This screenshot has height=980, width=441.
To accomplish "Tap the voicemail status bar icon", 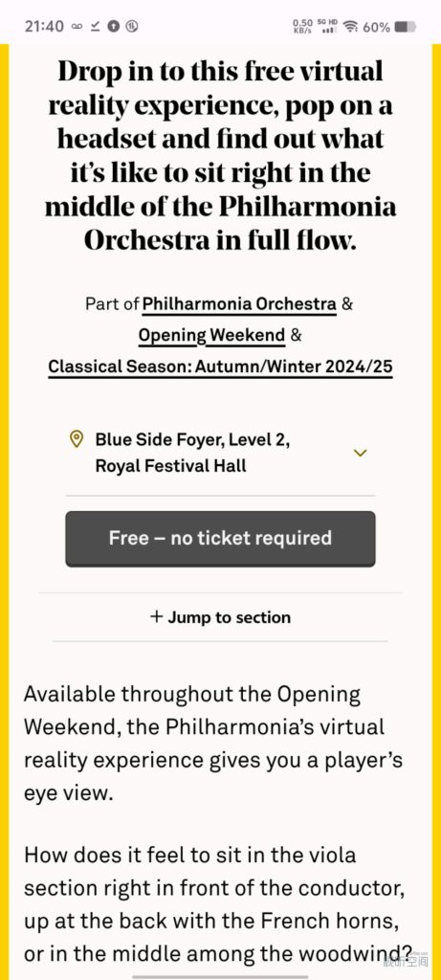I will click(x=77, y=27).
